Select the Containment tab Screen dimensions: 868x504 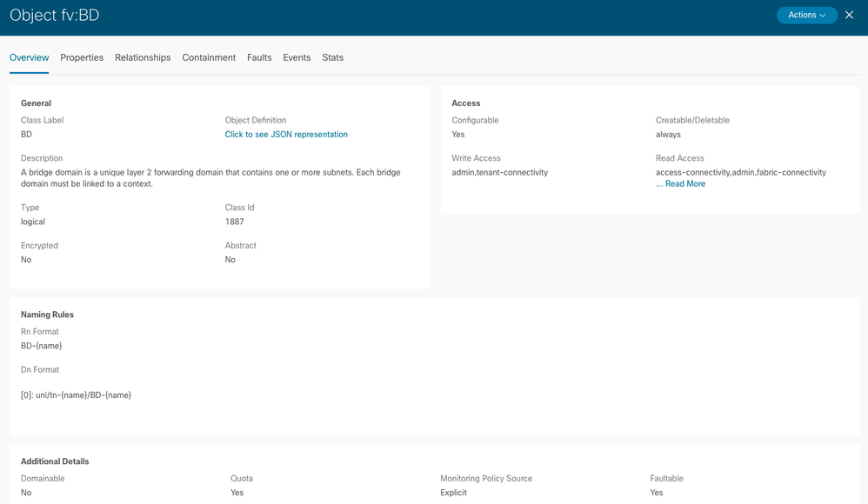tap(209, 57)
